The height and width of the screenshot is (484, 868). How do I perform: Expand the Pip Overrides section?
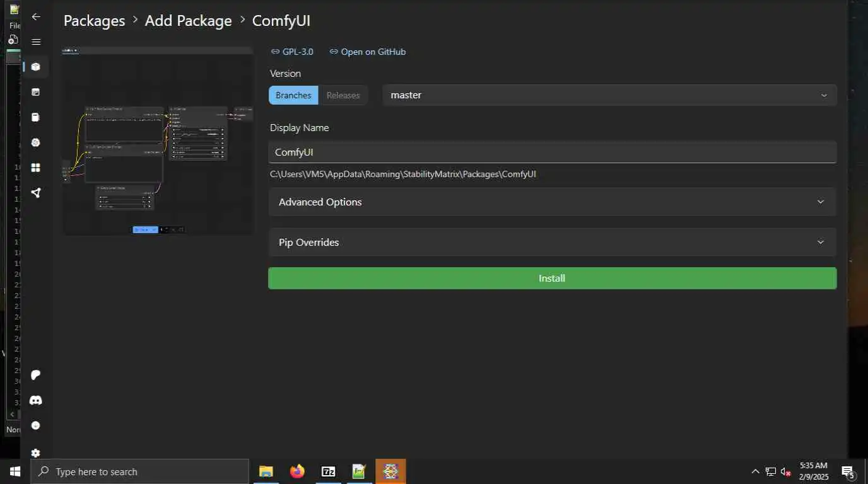[553, 242]
